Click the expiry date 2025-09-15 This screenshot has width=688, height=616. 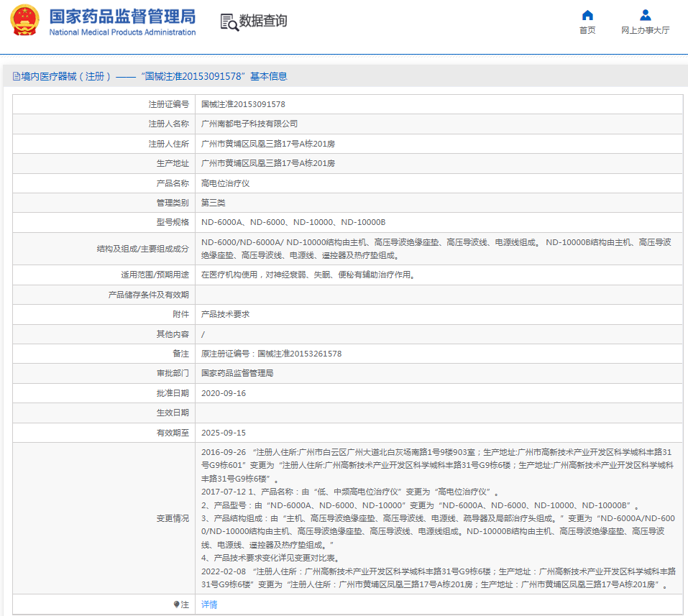click(x=224, y=433)
